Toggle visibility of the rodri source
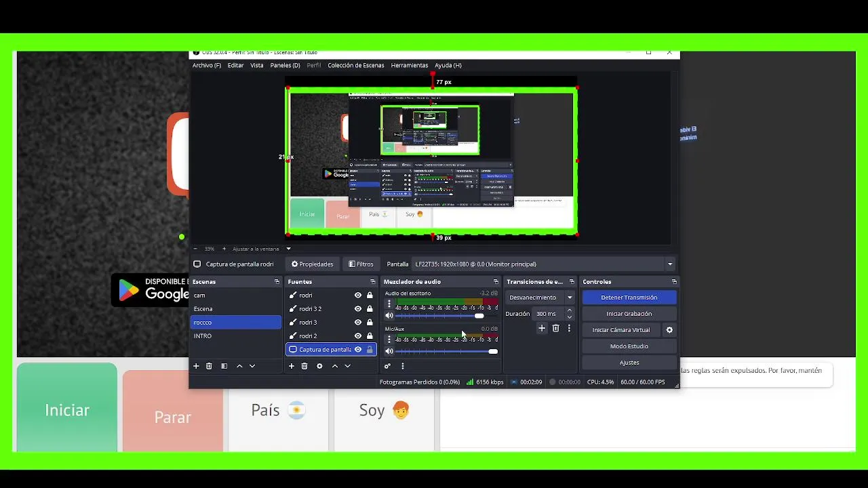This screenshot has height=488, width=868. 358,296
